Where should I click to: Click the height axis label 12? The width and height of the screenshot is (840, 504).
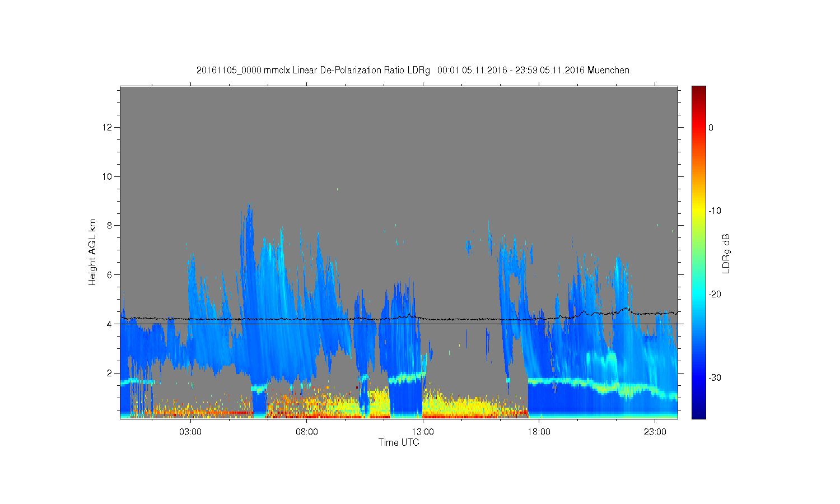108,127
